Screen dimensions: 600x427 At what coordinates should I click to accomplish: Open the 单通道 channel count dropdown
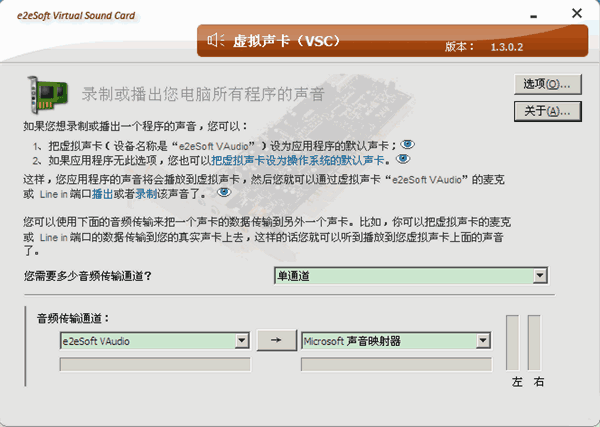[411, 275]
